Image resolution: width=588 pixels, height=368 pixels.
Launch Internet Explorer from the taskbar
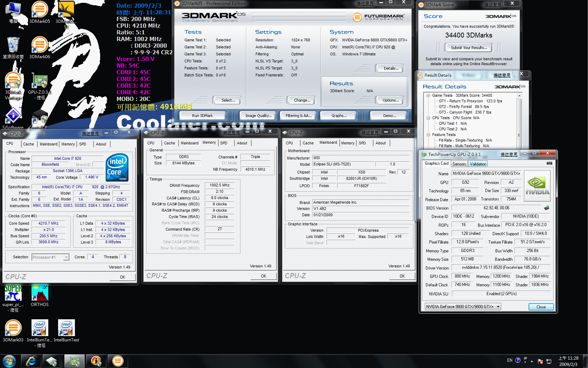[x=31, y=361]
